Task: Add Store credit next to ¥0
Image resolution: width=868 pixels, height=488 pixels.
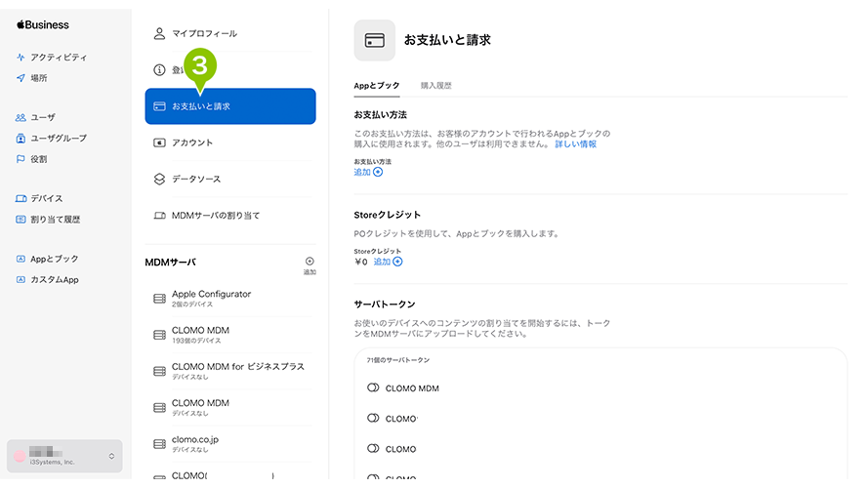Action: (388, 262)
